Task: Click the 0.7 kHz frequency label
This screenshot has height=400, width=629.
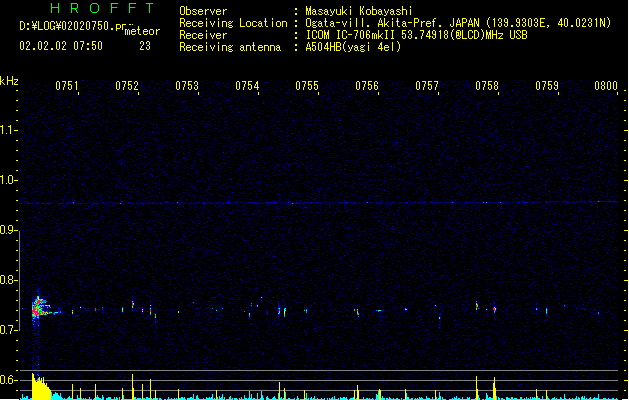Action: 8,330
